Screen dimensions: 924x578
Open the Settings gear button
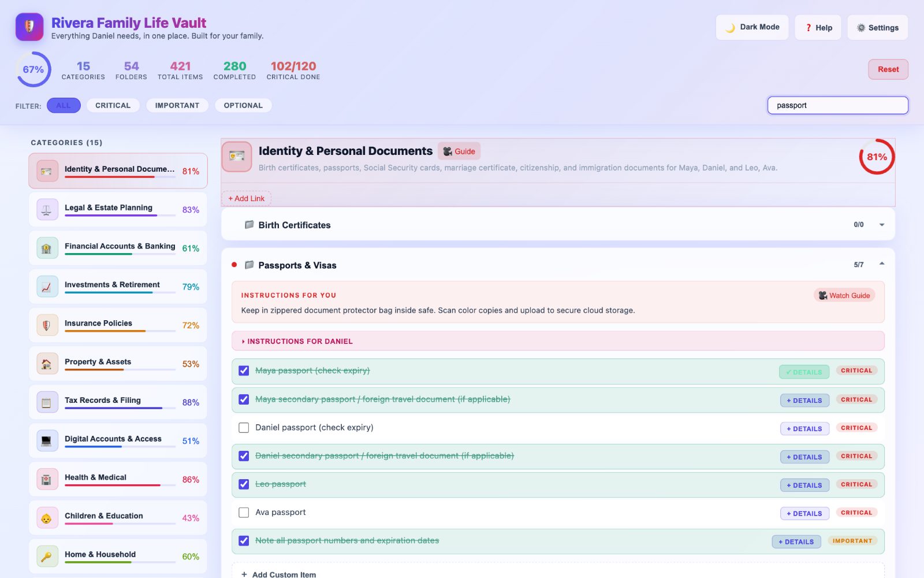point(877,27)
